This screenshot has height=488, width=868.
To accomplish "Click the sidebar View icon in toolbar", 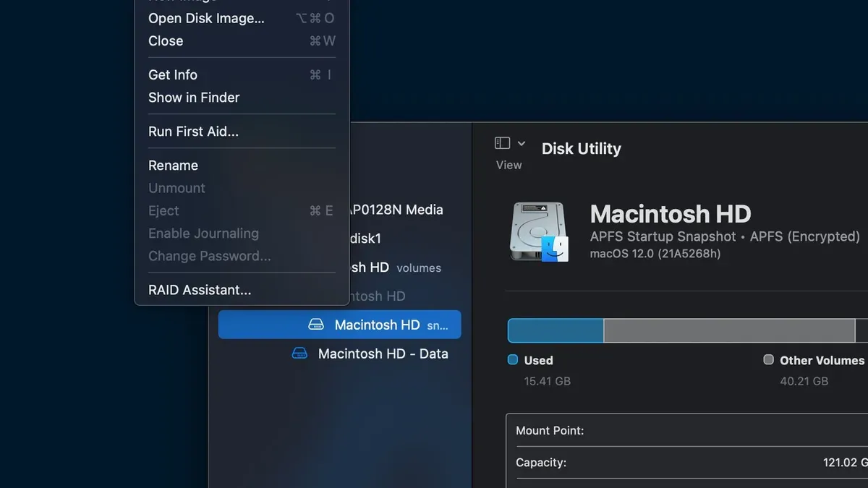I will click(x=503, y=143).
